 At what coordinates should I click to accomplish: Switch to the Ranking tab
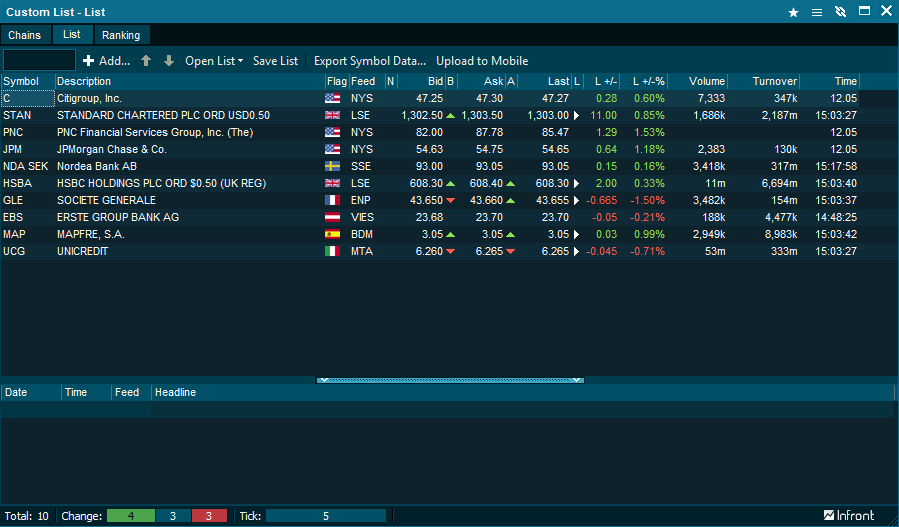[x=122, y=35]
